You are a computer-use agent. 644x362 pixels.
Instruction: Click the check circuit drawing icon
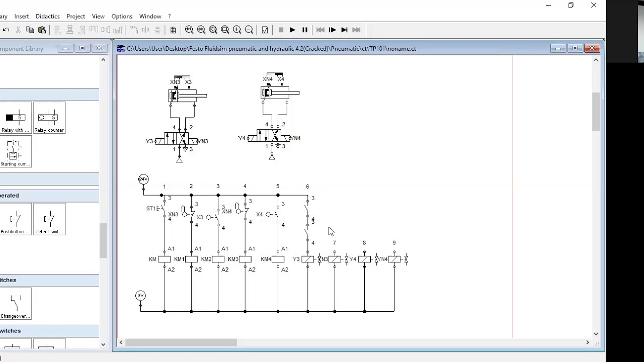[265, 30]
